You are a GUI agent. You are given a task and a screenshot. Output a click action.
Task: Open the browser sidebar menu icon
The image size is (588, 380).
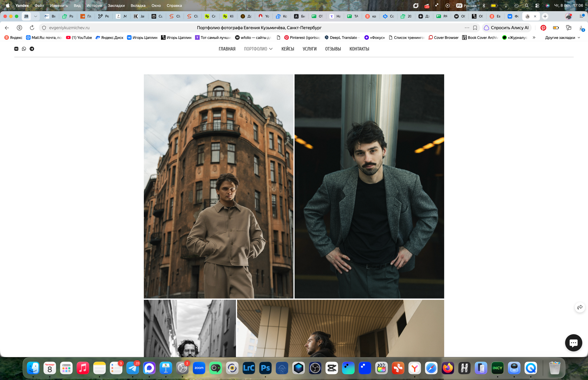pyautogui.click(x=582, y=16)
